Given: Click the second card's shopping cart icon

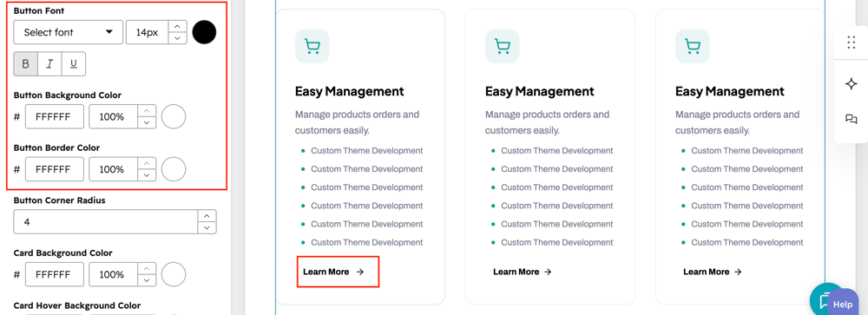Looking at the screenshot, I should pyautogui.click(x=502, y=46).
